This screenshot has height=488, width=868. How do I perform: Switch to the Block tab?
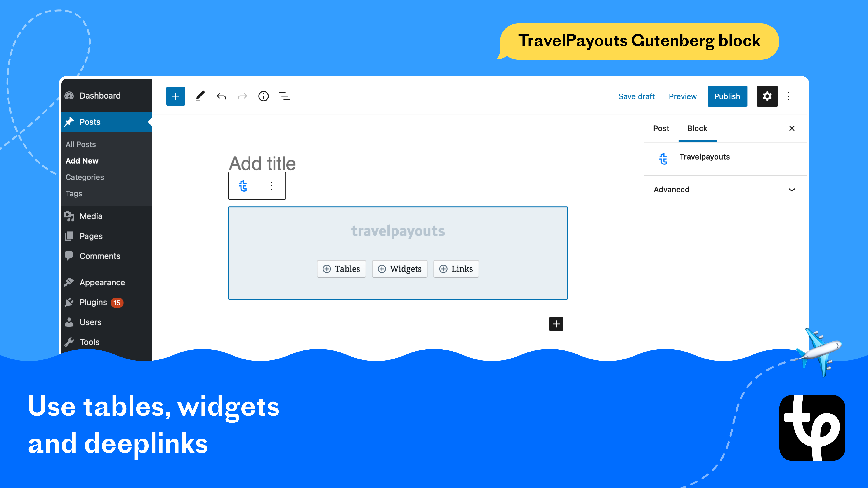[x=697, y=128]
